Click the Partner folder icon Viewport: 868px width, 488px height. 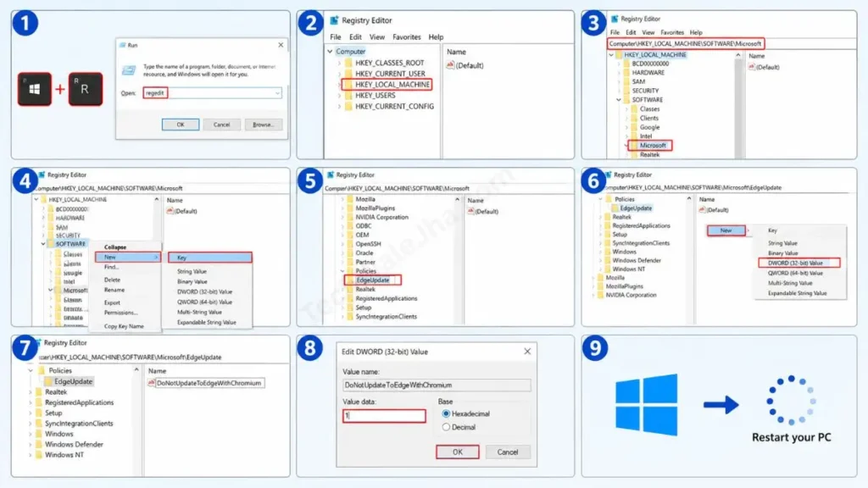tap(349, 262)
